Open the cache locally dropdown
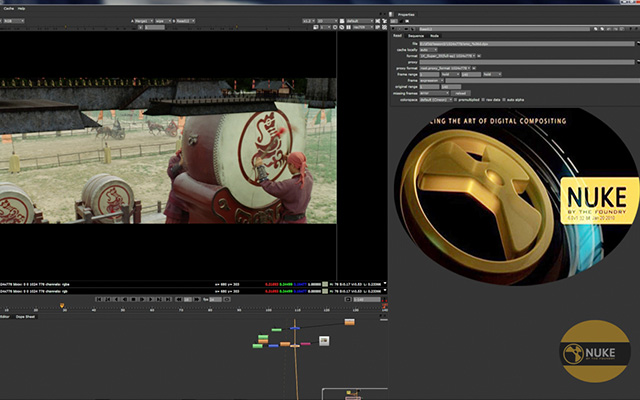Viewport: 640px width, 400px height. (429, 50)
